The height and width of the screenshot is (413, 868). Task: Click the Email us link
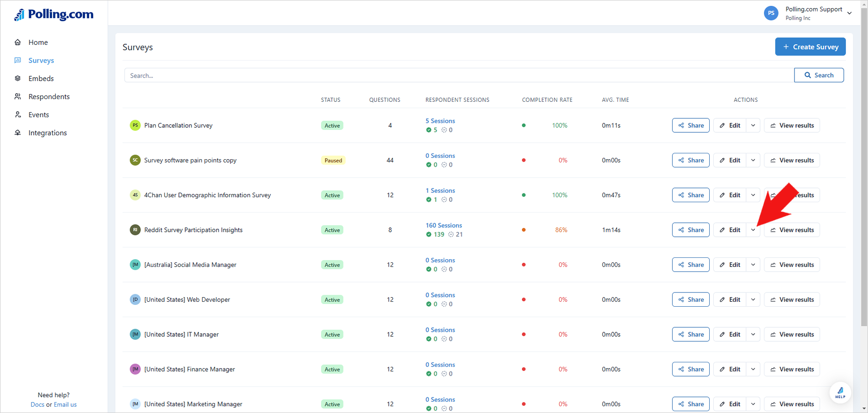pos(65,404)
